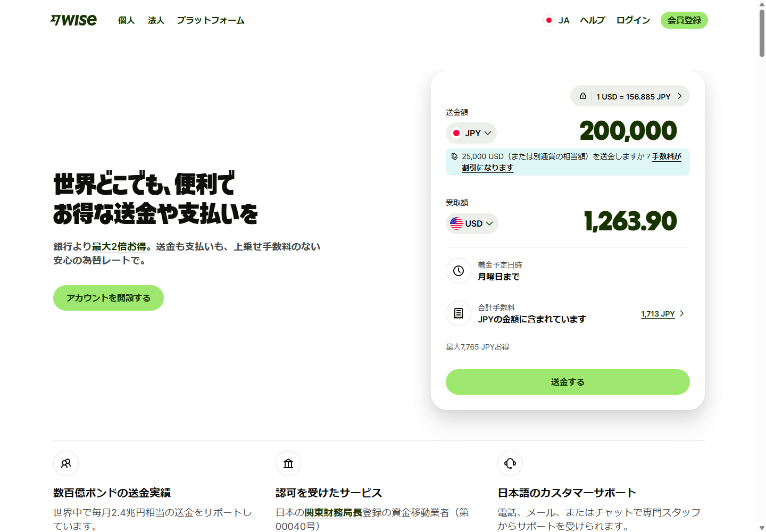766x532 pixels.
Task: Click the US flag icon by USD
Action: click(x=456, y=223)
